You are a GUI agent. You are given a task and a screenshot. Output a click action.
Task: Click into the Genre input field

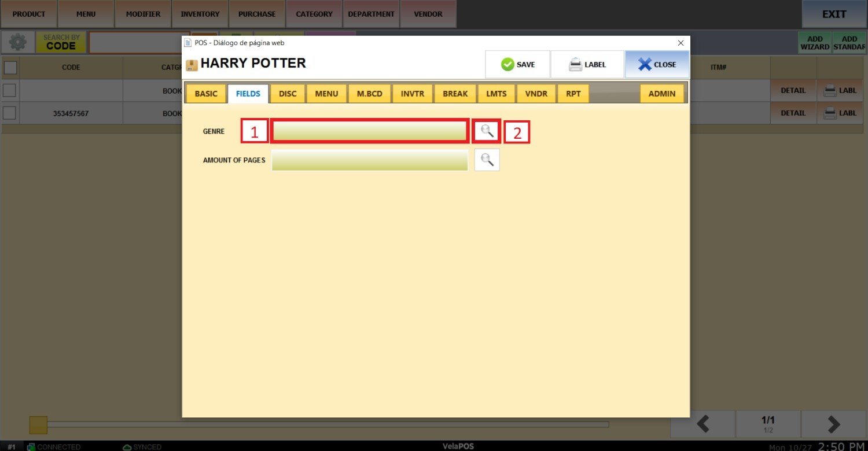(x=369, y=131)
